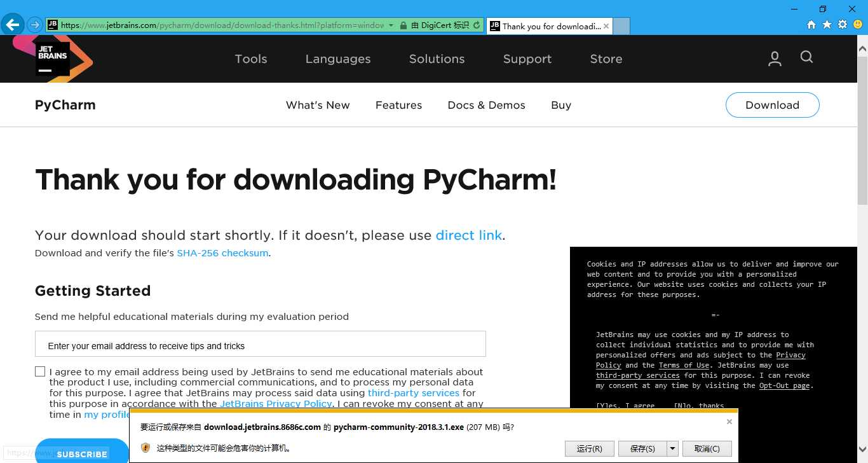The image size is (868, 463).
Task: Open Docs & Demos
Action: tap(486, 105)
